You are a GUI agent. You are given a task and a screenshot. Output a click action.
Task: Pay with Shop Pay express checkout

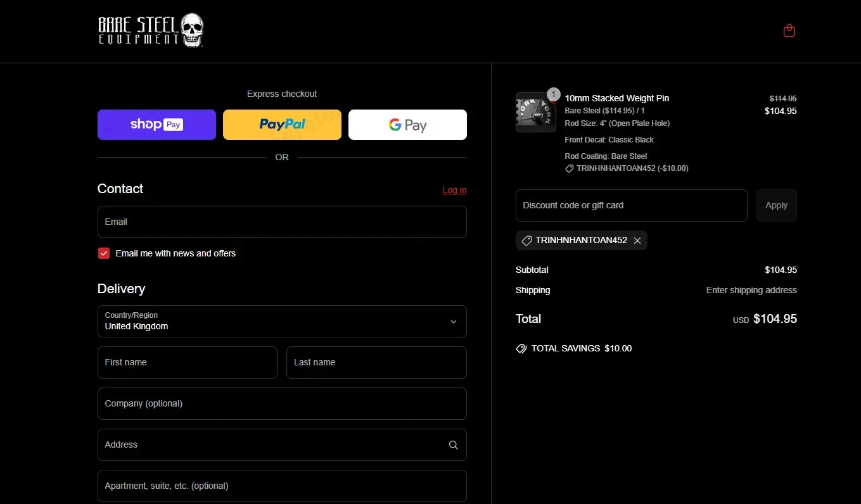click(x=156, y=125)
